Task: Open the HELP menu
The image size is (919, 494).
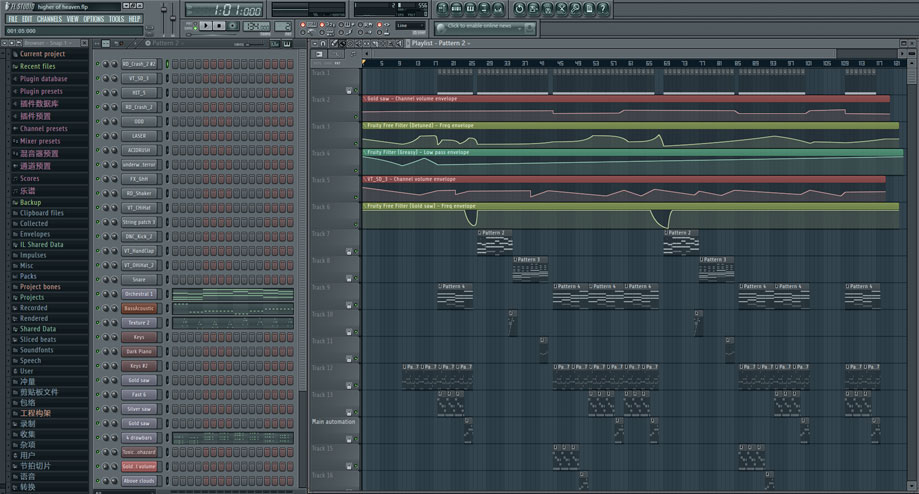Action: coord(135,19)
